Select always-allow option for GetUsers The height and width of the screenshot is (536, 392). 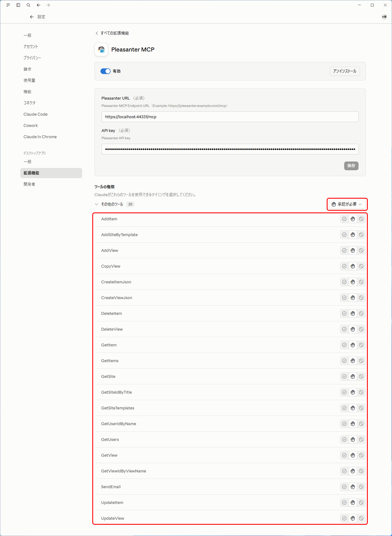tap(344, 439)
